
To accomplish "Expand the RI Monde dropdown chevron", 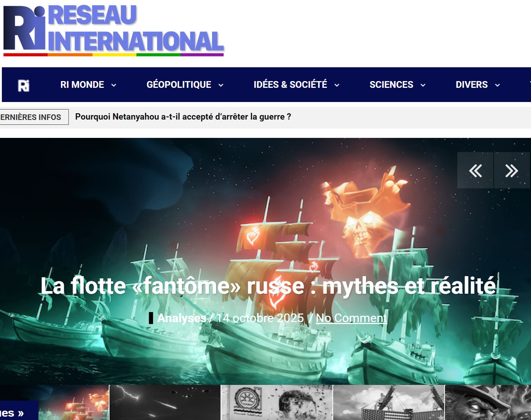I will coord(114,85).
